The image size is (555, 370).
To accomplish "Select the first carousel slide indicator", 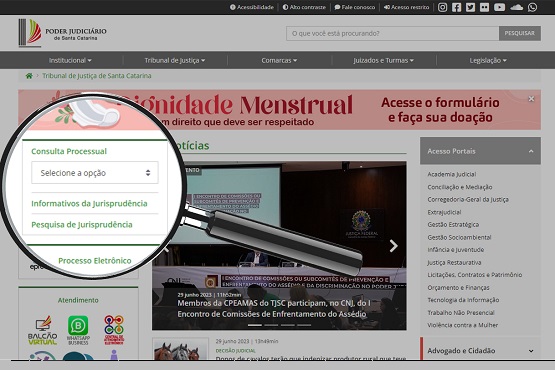I will pos(255,325).
